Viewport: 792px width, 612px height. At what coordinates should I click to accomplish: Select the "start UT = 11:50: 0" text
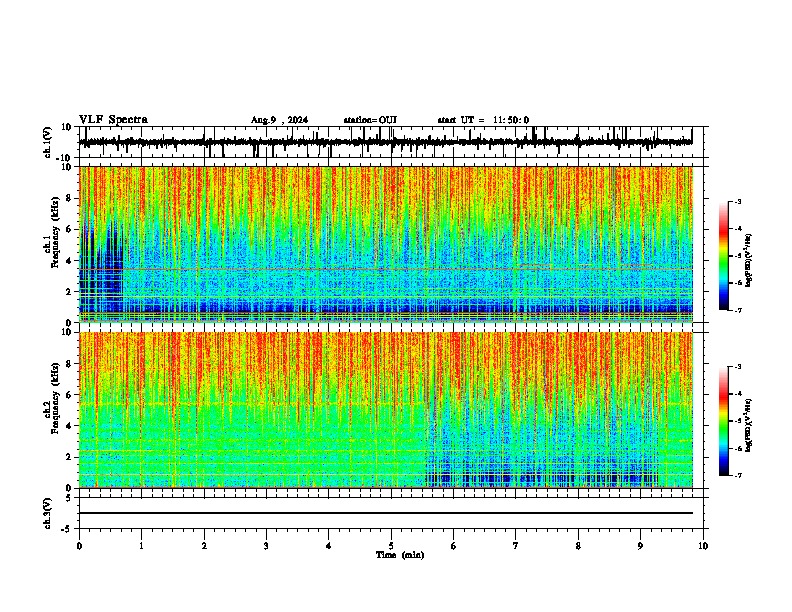483,120
